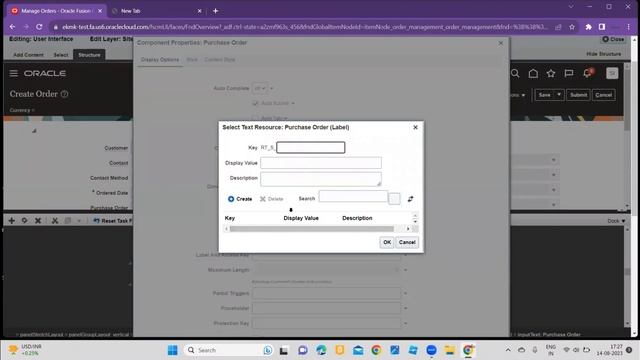Click the Close button in the editor bar
This screenshot has height=360, width=640.
click(x=613, y=39)
